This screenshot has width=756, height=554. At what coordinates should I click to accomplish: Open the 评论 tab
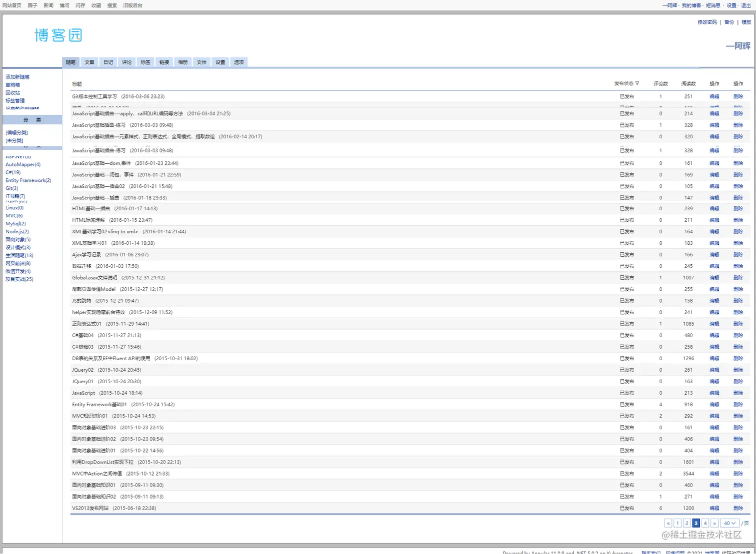point(127,62)
